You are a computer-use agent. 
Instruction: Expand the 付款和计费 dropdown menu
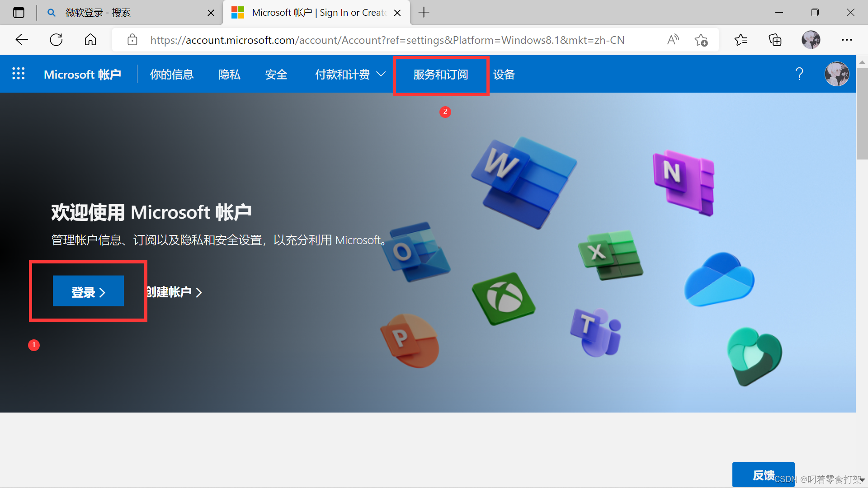[x=349, y=74]
